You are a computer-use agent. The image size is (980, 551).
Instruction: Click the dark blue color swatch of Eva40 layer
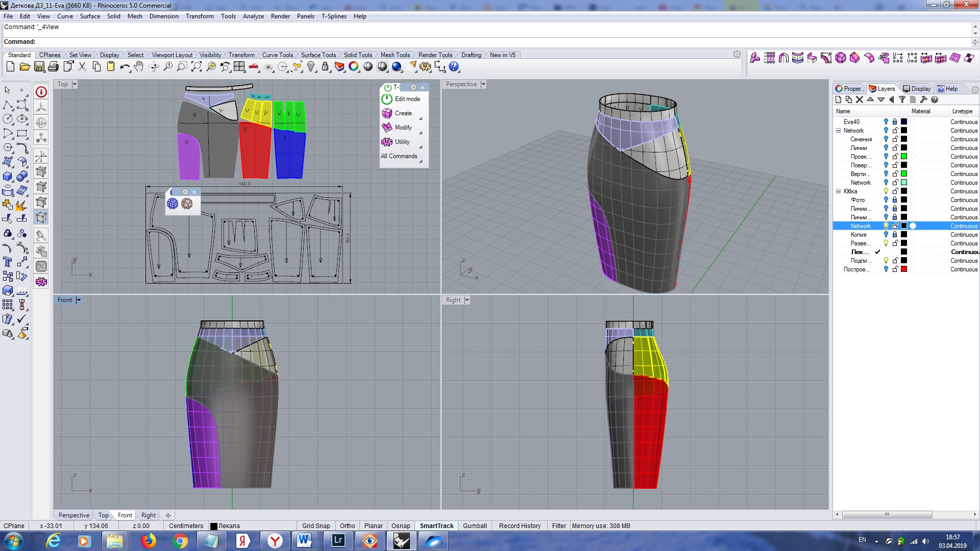pyautogui.click(x=904, y=122)
